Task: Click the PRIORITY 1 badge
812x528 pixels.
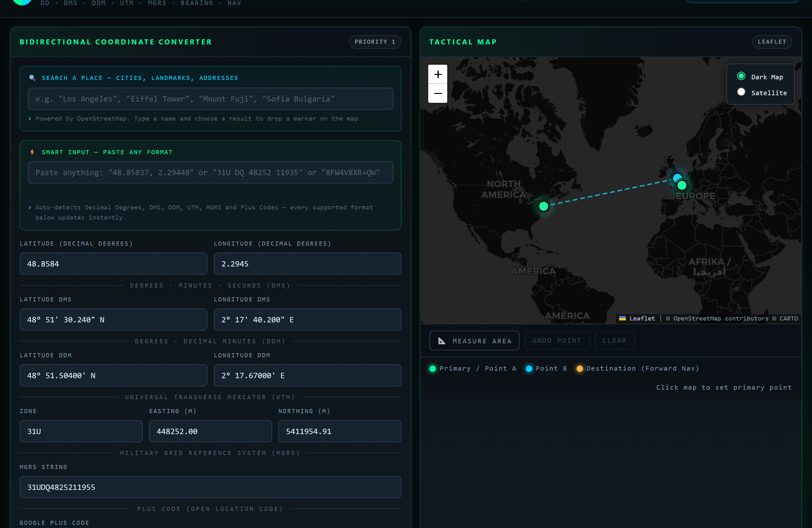Action: 375,42
